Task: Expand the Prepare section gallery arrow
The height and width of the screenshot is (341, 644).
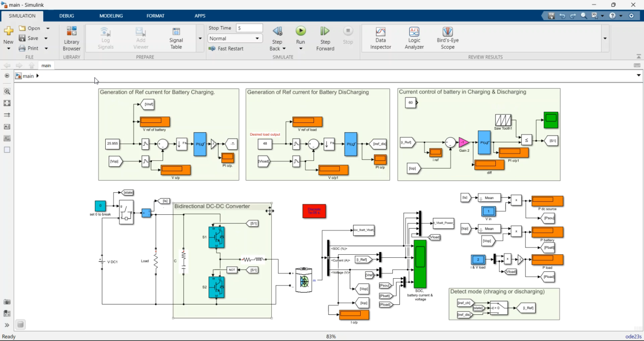Action: point(200,38)
